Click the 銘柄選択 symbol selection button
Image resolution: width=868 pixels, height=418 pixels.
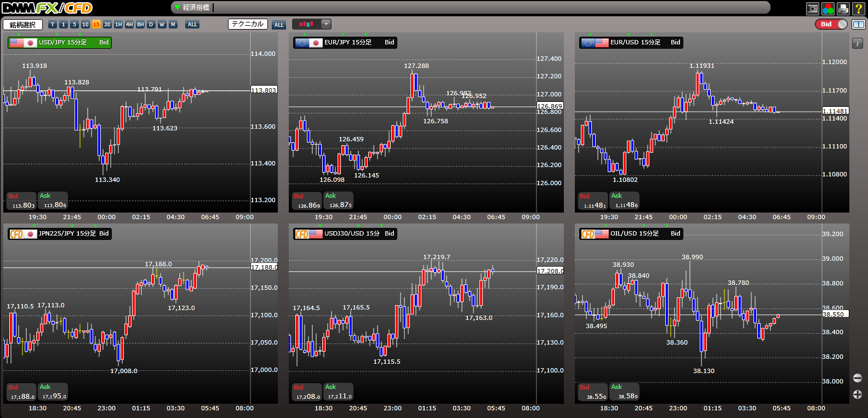coord(22,25)
